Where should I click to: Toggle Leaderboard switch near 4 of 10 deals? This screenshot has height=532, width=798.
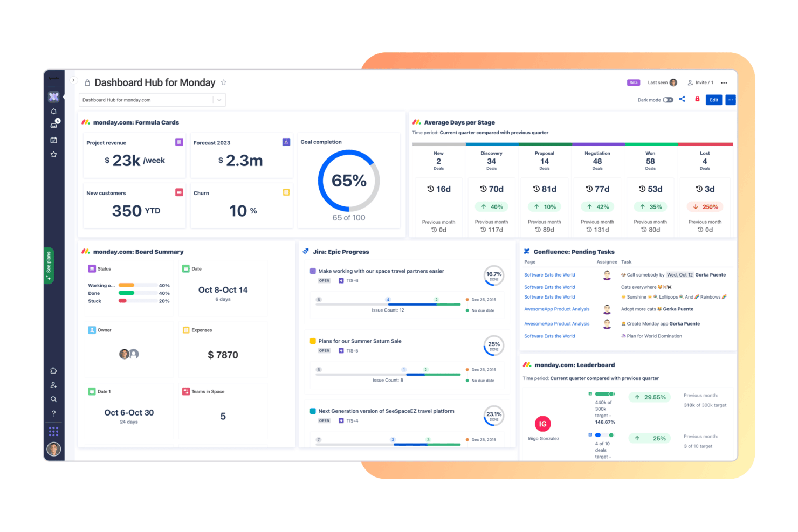[604, 435]
